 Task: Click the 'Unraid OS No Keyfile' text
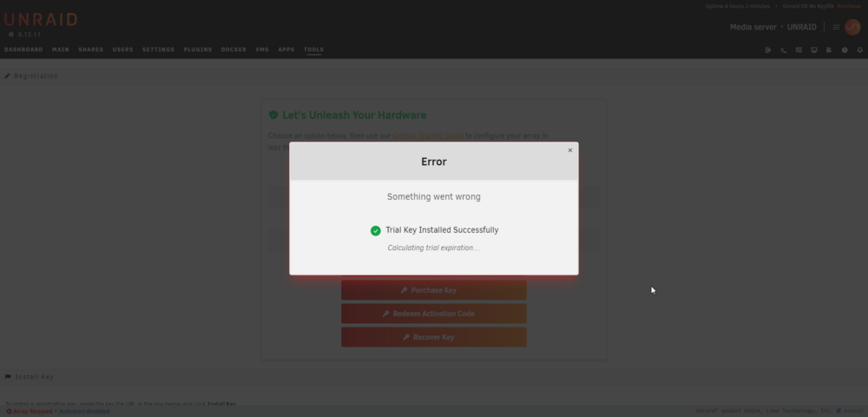807,6
